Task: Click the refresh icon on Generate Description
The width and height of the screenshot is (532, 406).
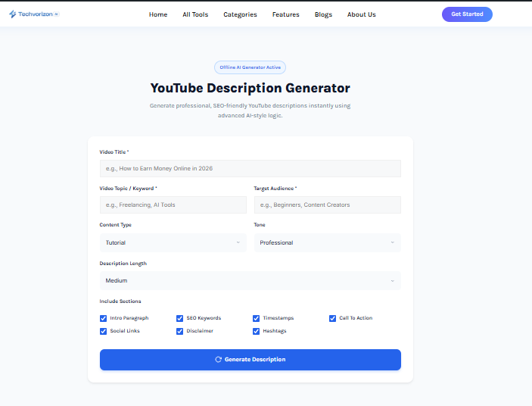Action: tap(218, 360)
